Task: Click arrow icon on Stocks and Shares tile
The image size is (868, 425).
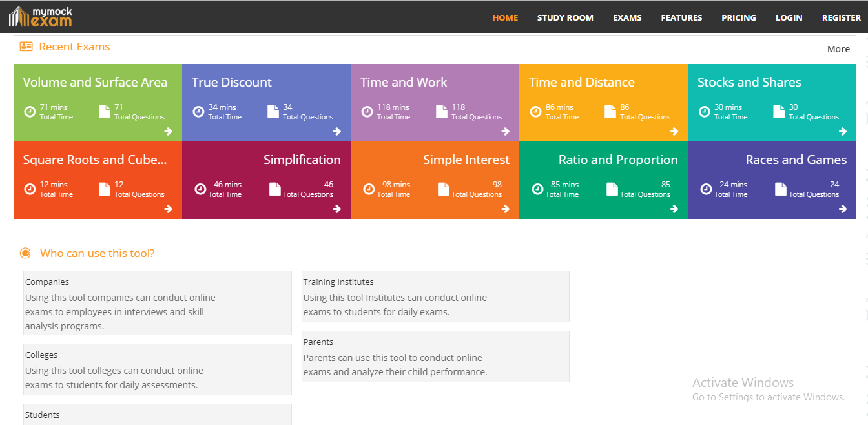Action: tap(842, 132)
